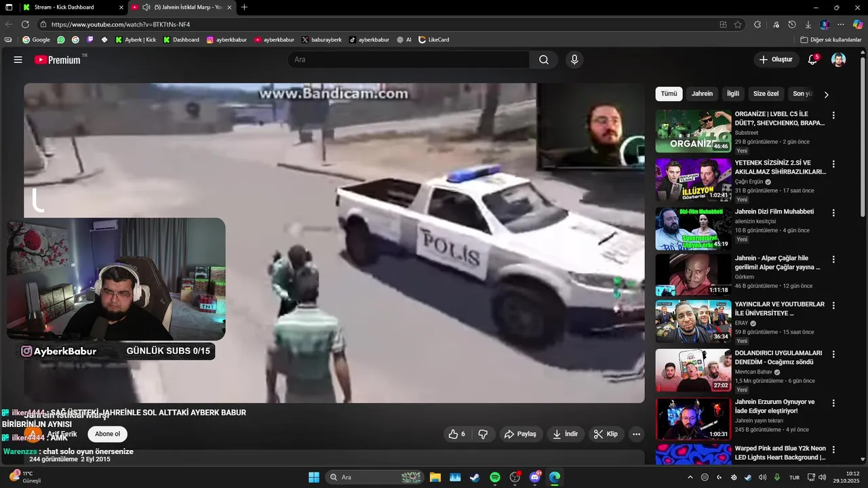Image resolution: width=868 pixels, height=488 pixels.
Task: Open options for Jahrein Dizi Film Muhabbeti
Action: pos(833,213)
